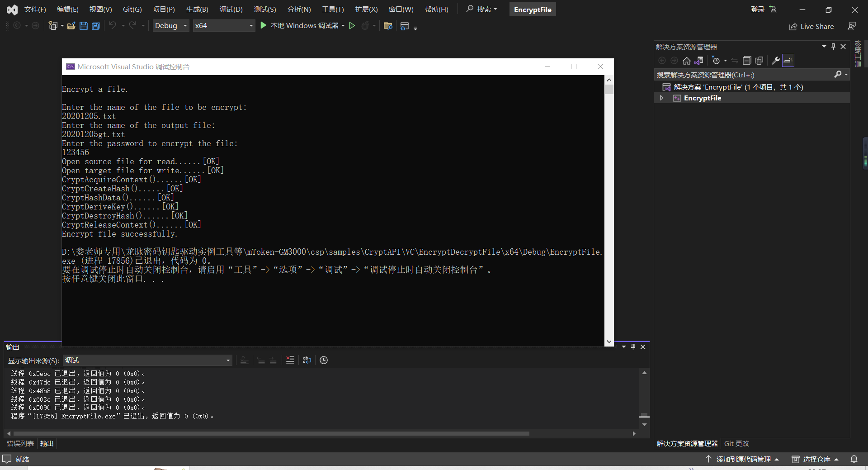Select the 解决方案资源管理器 bottom tab
The image size is (868, 470).
pos(687,444)
